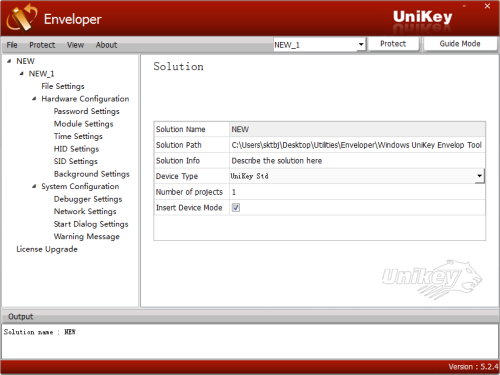Screen dimensions: 500x375
Task: Click the Device Type label
Action: (177, 176)
